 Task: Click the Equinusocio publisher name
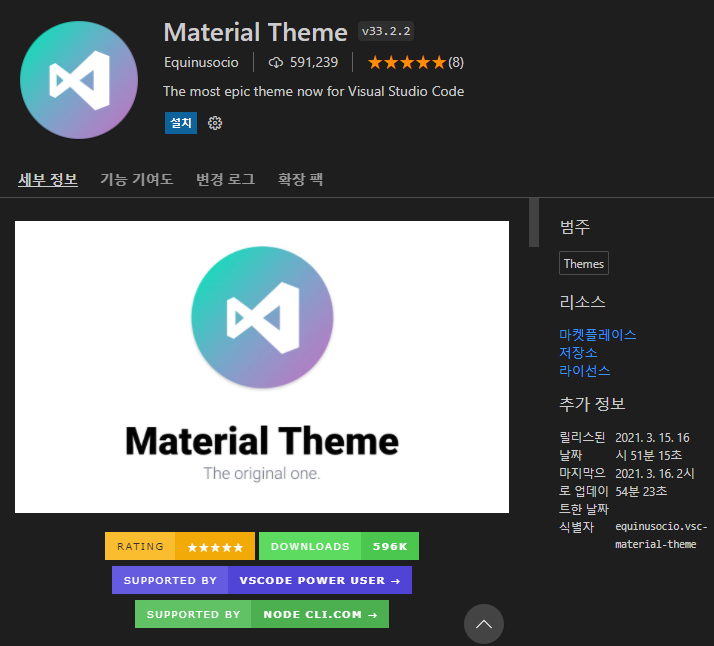[201, 62]
